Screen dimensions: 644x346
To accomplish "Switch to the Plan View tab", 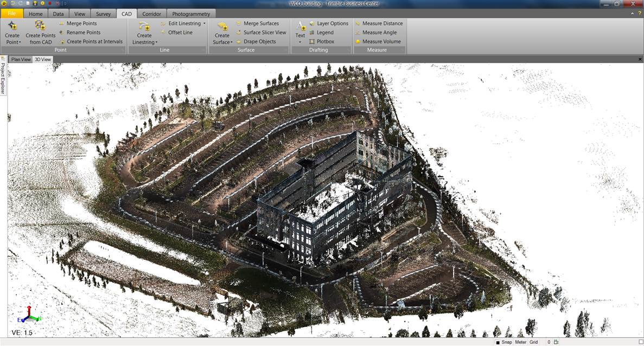I will (x=20, y=59).
